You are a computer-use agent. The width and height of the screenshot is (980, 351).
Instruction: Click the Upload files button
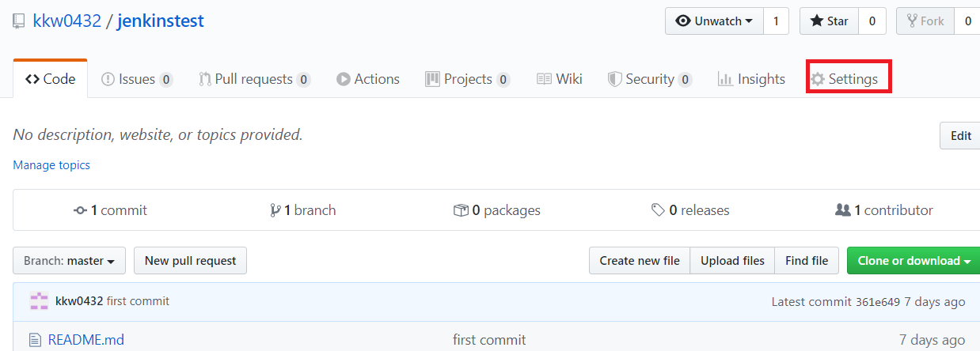(732, 261)
